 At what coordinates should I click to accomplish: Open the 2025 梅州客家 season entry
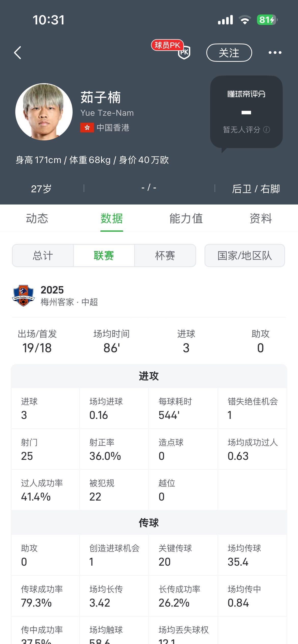tap(69, 296)
